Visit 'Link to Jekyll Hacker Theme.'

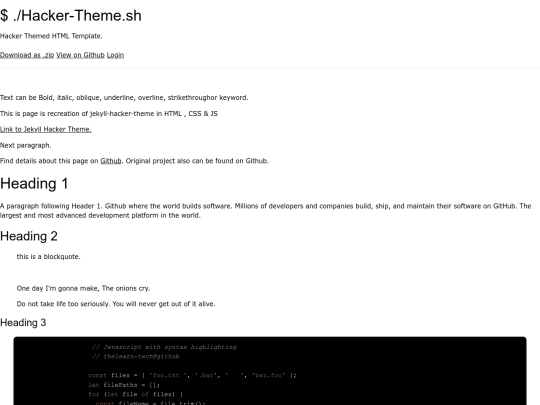coord(46,129)
